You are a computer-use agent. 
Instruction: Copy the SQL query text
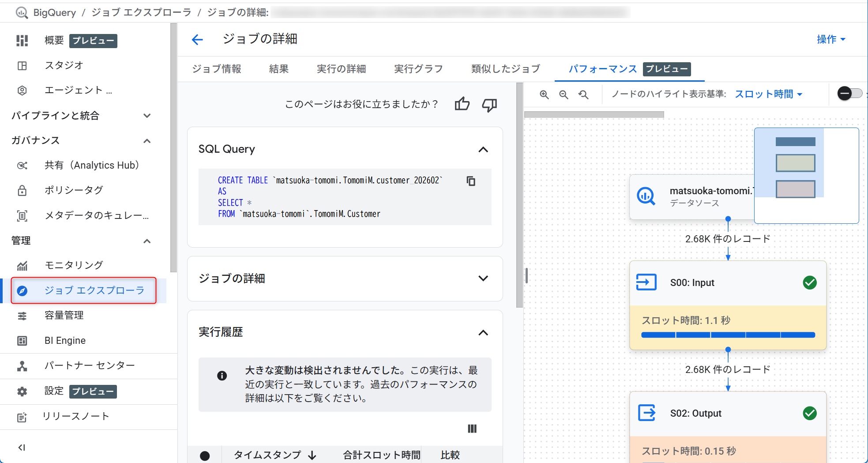[470, 181]
